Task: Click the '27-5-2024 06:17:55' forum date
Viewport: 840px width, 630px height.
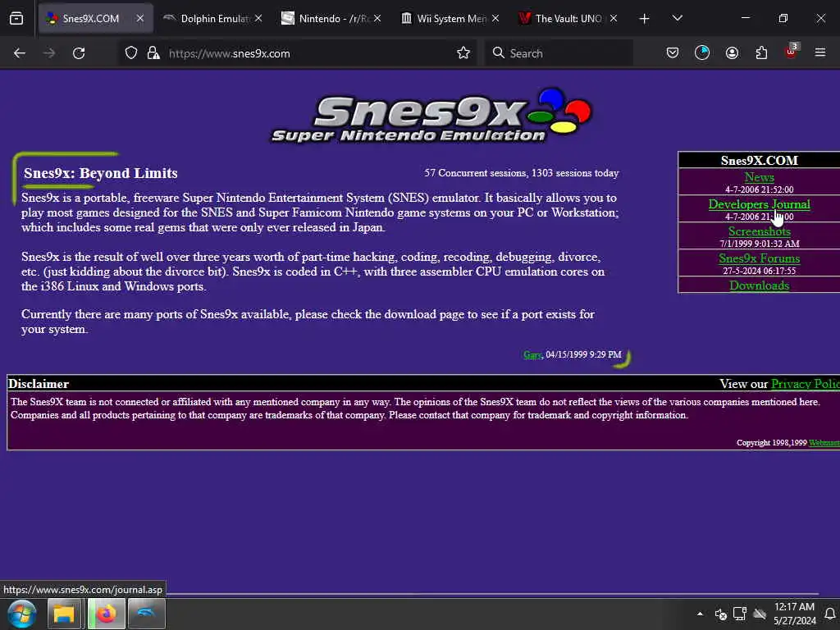Action: click(759, 271)
